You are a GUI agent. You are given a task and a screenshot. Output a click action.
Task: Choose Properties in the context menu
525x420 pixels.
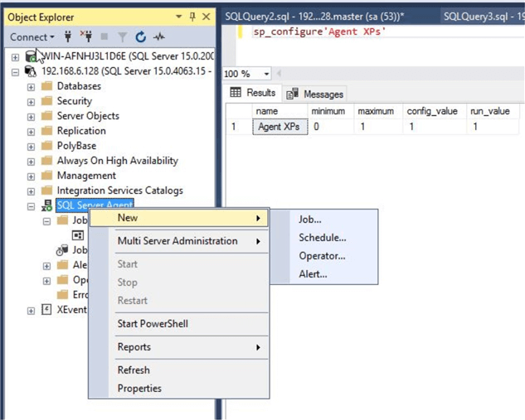click(179, 389)
